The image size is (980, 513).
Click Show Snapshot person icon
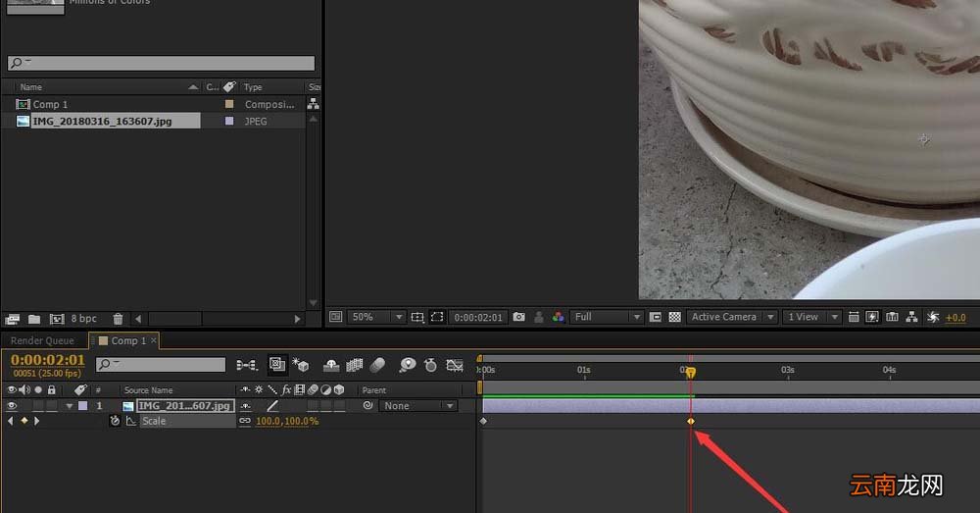[x=539, y=317]
